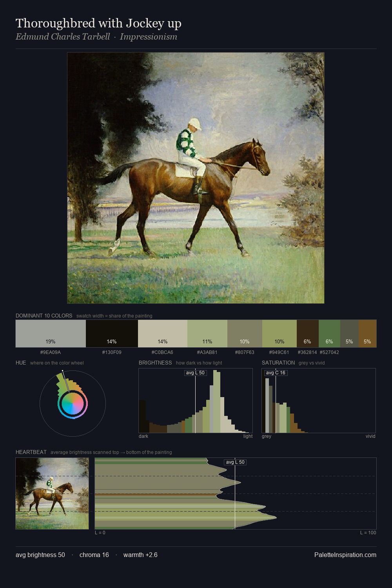Visit the PaletteInspiration.com link
Image resolution: width=392 pixels, height=588 pixels.
(x=345, y=555)
